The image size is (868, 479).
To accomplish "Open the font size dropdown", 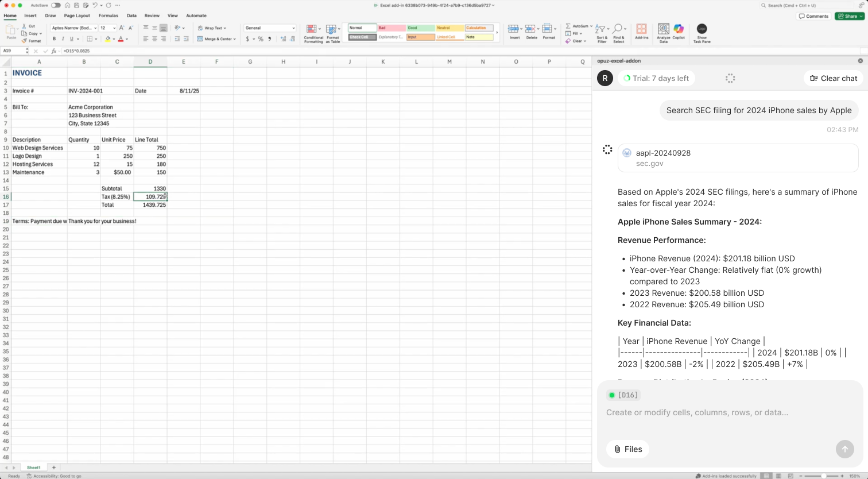I will click(x=114, y=28).
